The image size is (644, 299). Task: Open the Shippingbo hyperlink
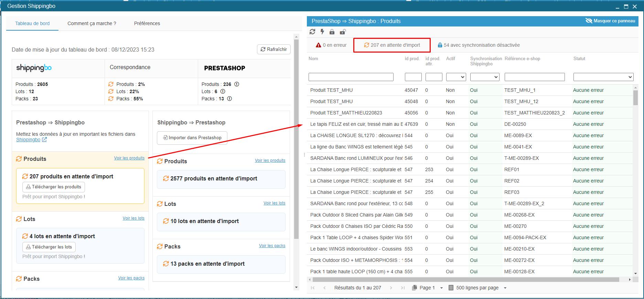tap(28, 140)
